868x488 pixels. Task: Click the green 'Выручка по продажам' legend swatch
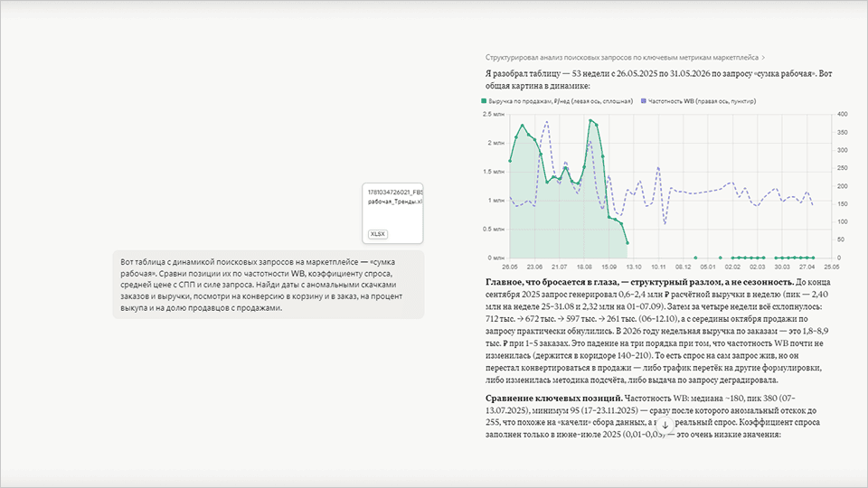484,101
